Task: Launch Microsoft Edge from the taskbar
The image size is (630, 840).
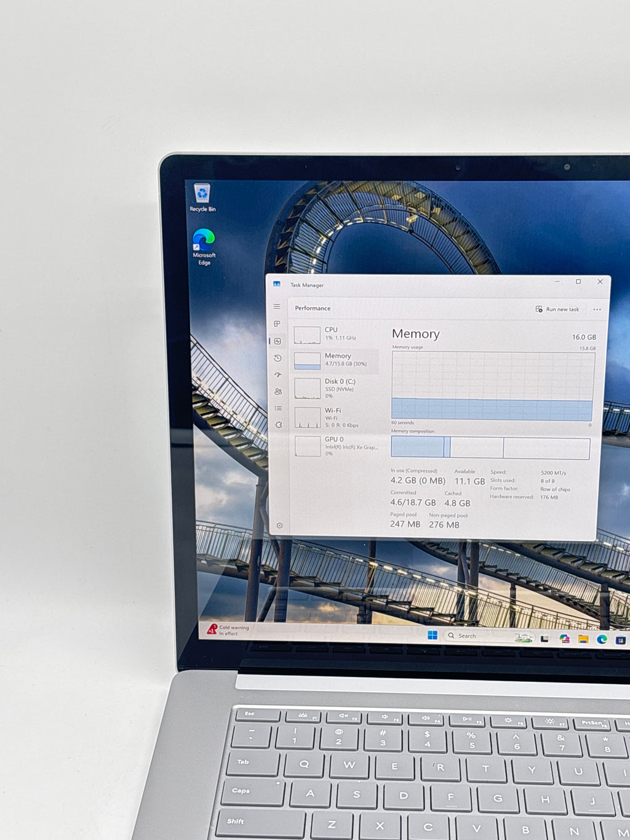Action: (x=602, y=639)
